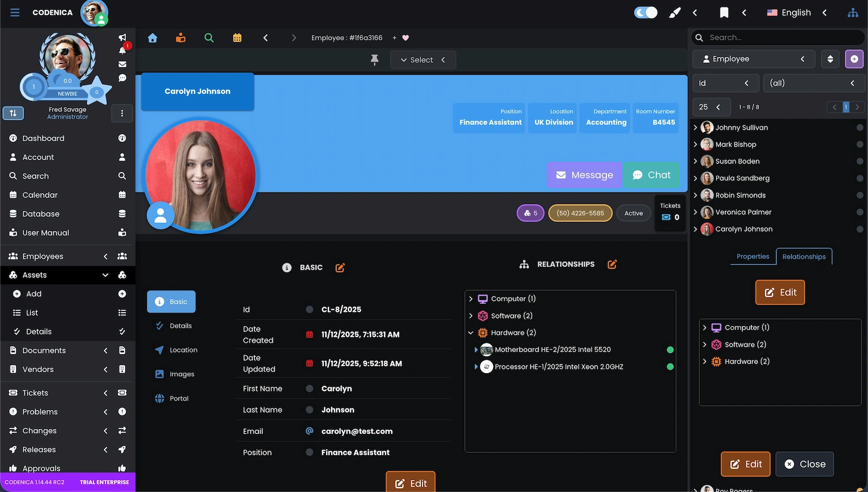Viewport: 868px width, 492px height.
Task: Click the heart favorite icon next to Employee ID
Action: pyautogui.click(x=405, y=38)
